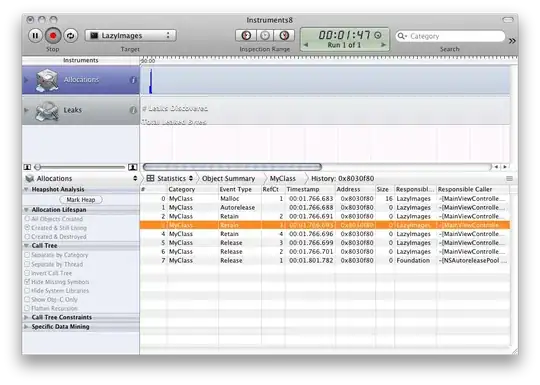Collapse the Heapshot Analysis section

[x=27, y=189]
